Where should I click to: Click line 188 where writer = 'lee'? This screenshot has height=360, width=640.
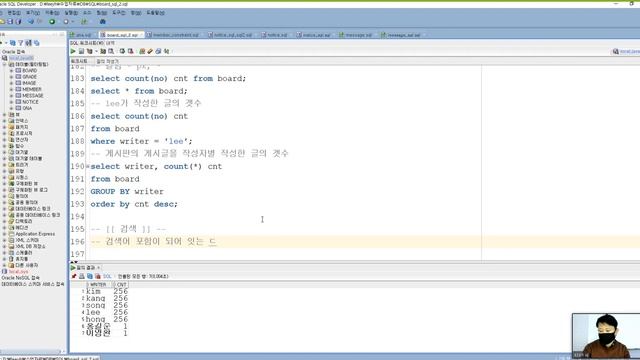(141, 141)
